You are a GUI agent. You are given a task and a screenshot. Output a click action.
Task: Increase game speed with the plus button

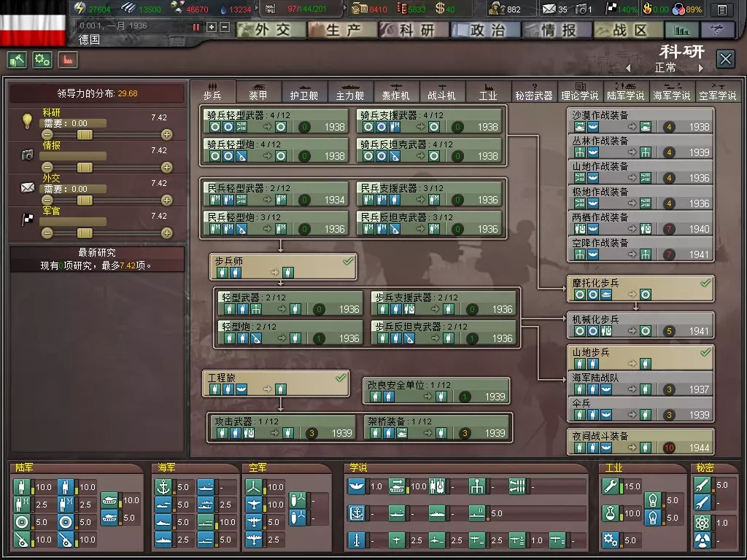(212, 27)
